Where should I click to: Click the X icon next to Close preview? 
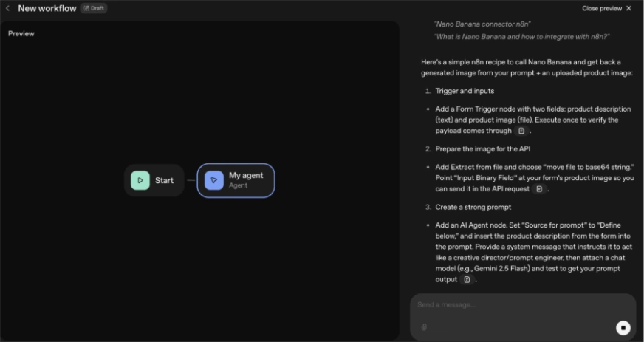click(628, 8)
